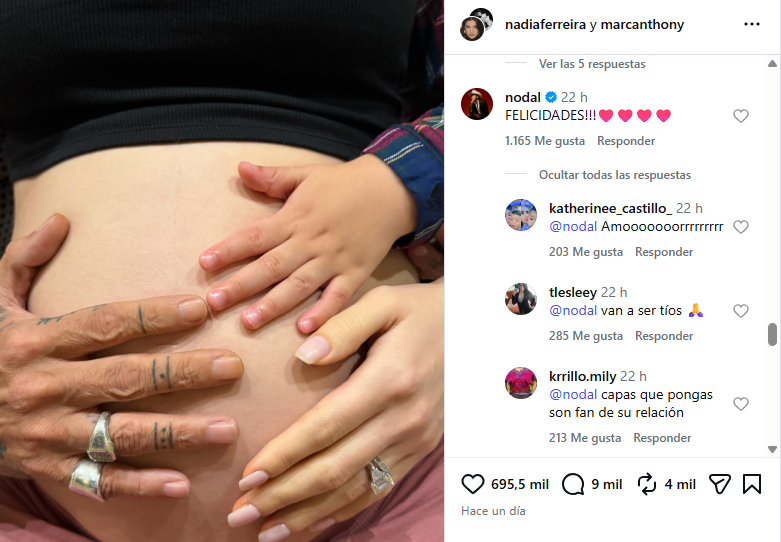Repost using the circular arrows icon
Screen dimensions: 781x542
pos(647,484)
